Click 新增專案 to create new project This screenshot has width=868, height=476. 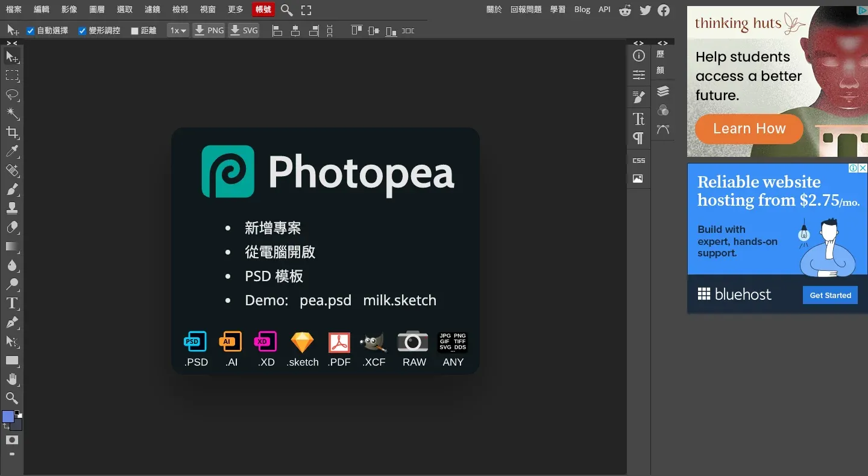(x=272, y=228)
